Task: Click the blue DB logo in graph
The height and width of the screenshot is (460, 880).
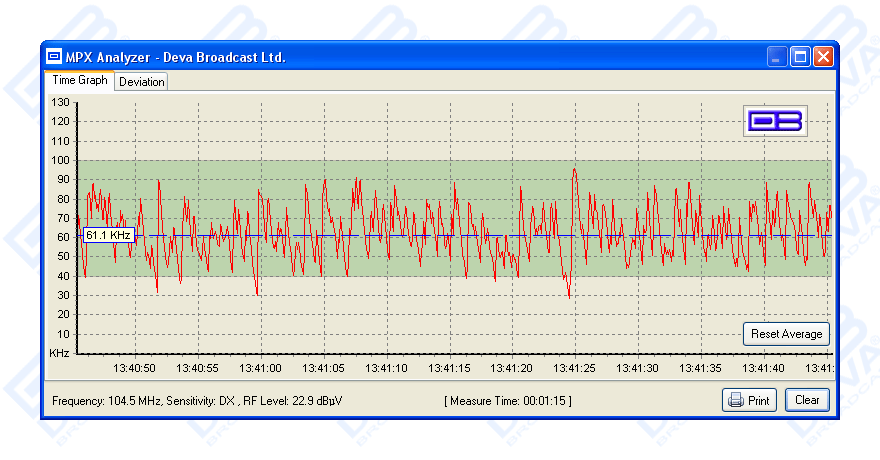Action: [776, 121]
